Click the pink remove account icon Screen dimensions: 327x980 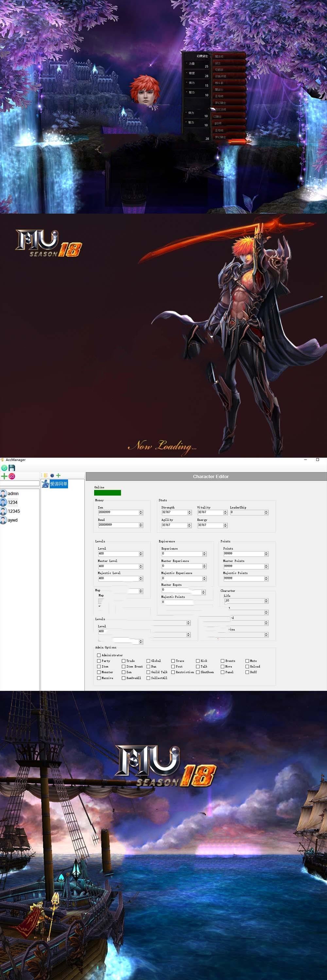12,476
